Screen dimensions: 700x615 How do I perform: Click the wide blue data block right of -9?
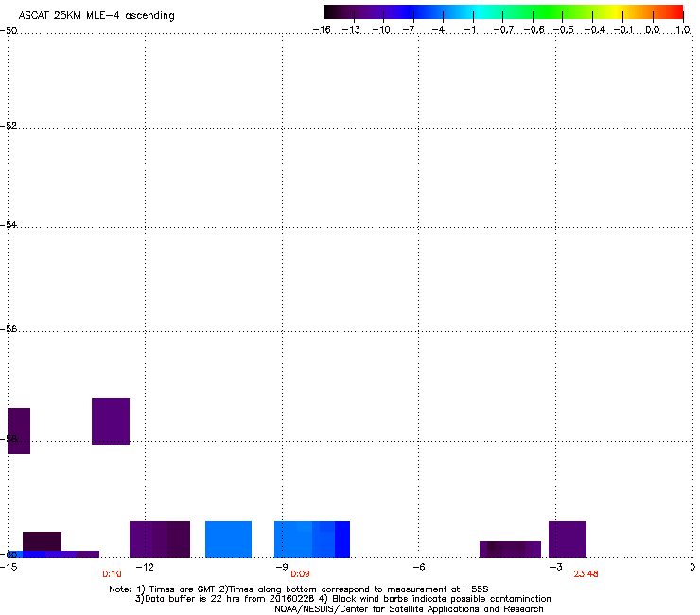tap(312, 539)
